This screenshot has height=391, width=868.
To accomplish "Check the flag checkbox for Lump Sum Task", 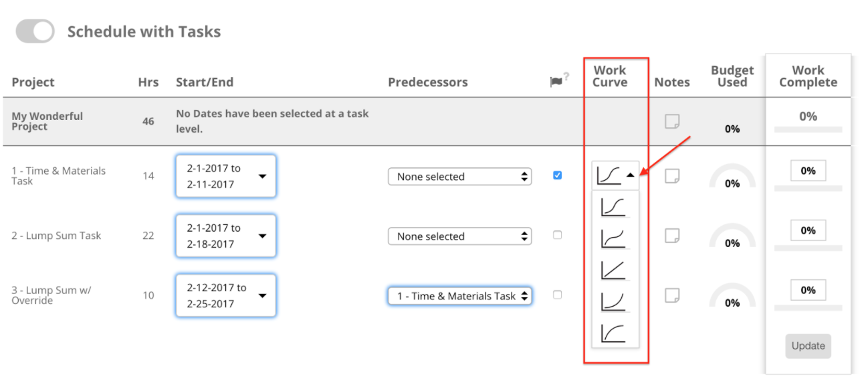I will click(x=557, y=234).
